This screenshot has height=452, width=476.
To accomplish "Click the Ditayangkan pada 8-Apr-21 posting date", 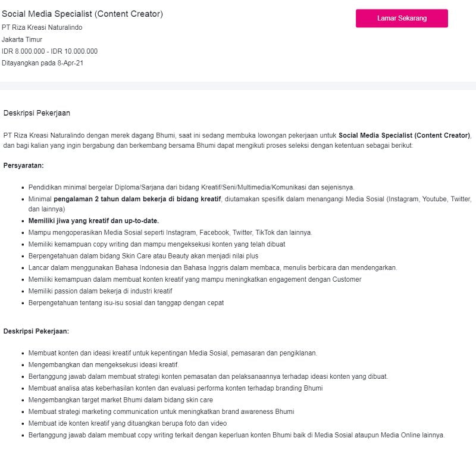I will 42,63.
